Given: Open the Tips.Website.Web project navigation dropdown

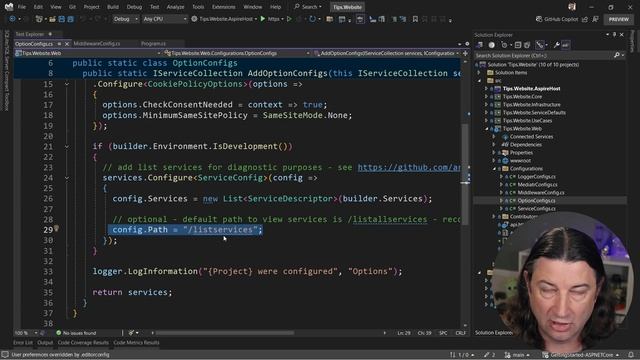Looking at the screenshot, I should point(88,53).
